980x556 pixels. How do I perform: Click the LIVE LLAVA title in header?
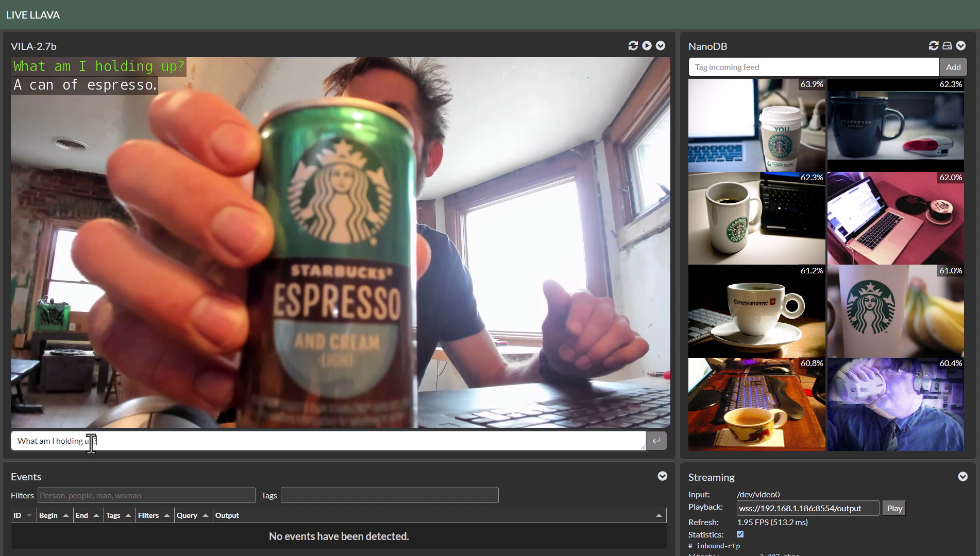tap(33, 15)
